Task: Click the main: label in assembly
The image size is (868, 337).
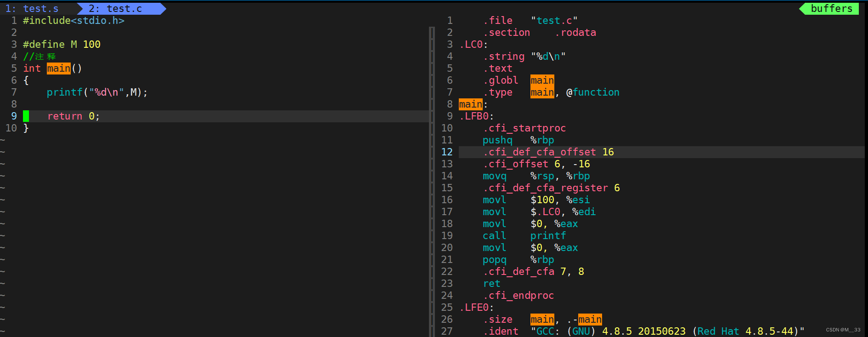Action: [473, 104]
